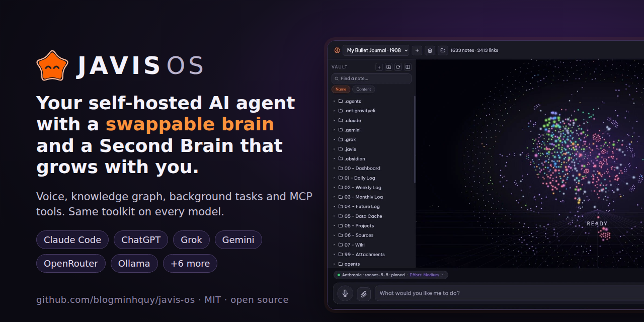The image size is (644, 322).
Task: Click the github.com/blogminhquy/javis-os link text
Action: click(115, 300)
